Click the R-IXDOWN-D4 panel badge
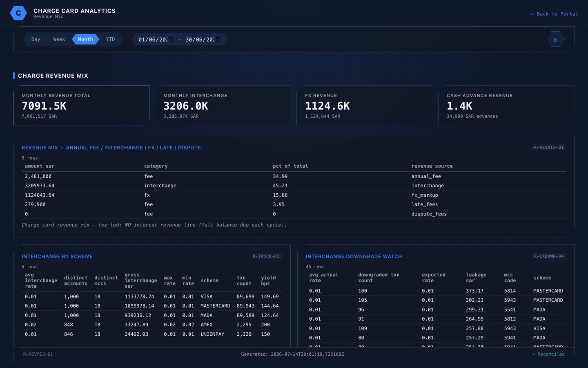This screenshot has width=588, height=368. (549, 256)
